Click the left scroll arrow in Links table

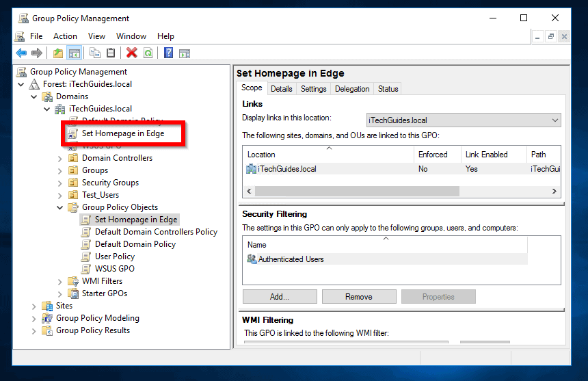click(x=249, y=192)
